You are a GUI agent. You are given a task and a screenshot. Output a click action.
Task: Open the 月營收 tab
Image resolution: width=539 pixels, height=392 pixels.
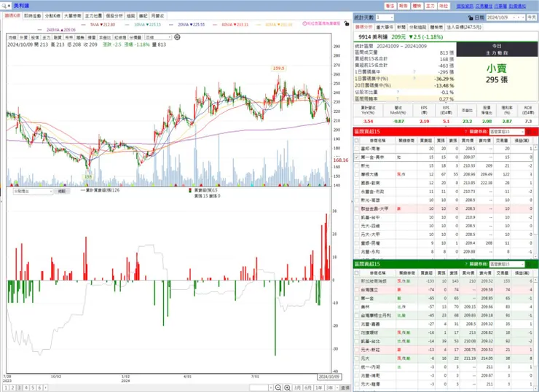pos(158,16)
